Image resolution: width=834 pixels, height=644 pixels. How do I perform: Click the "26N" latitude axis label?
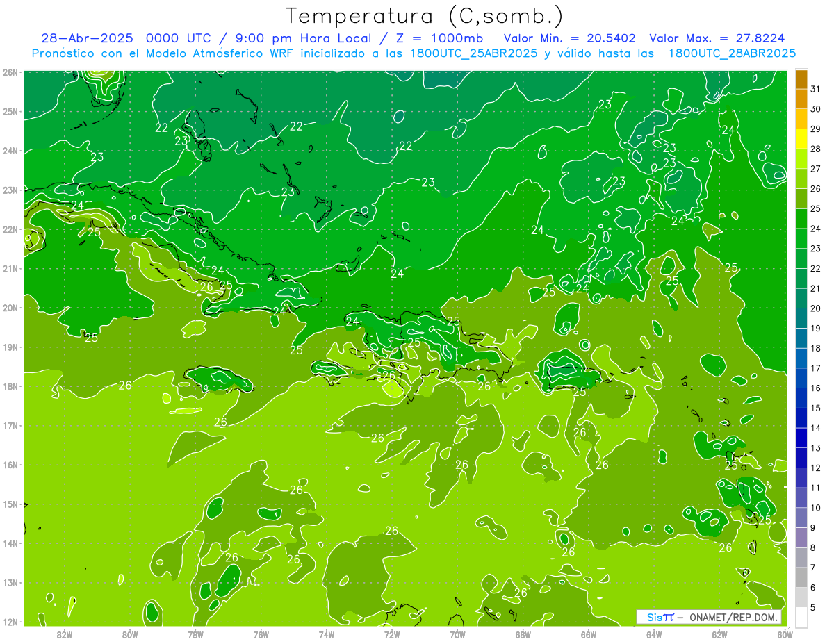pyautogui.click(x=10, y=72)
